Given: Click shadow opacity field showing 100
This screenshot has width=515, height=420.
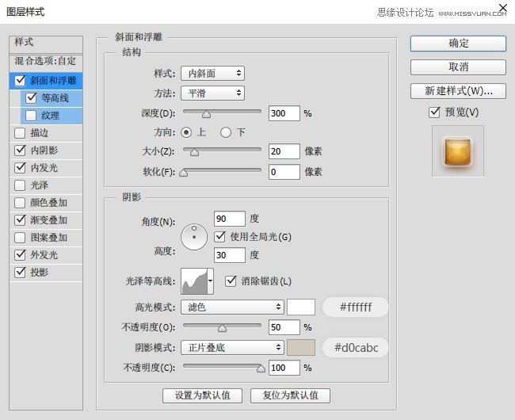Looking at the screenshot, I should [284, 368].
